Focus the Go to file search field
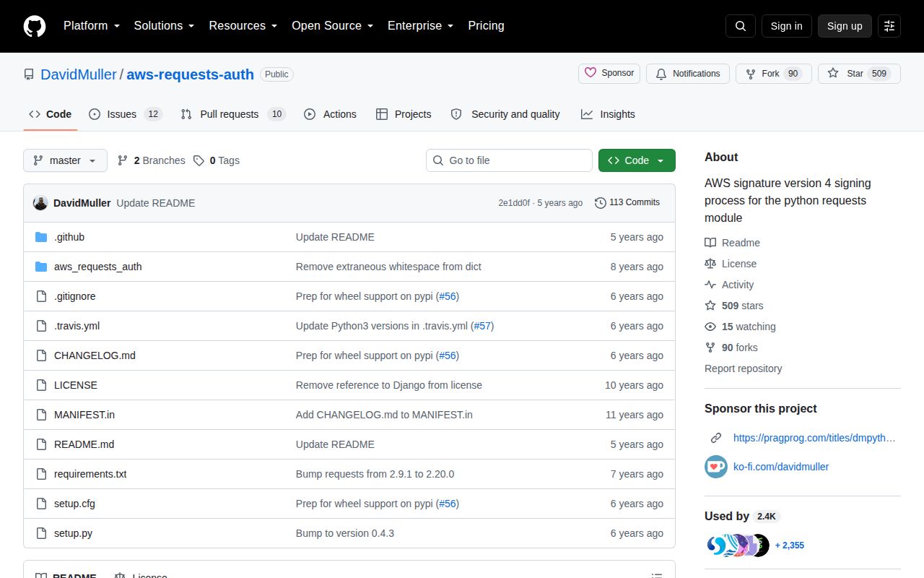Image resolution: width=924 pixels, height=578 pixels. 509,160
